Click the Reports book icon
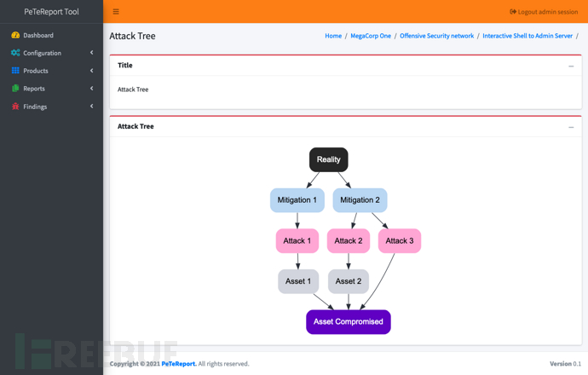 pos(15,89)
